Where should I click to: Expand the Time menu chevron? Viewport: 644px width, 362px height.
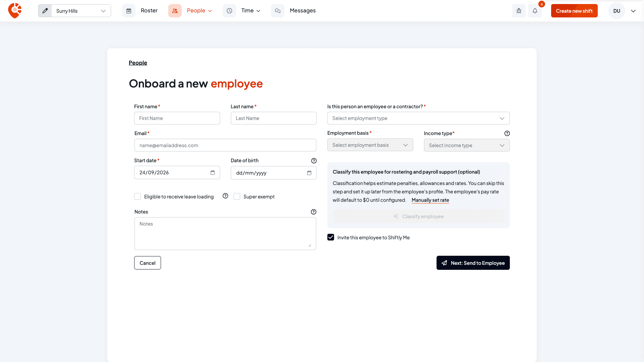coord(258,11)
